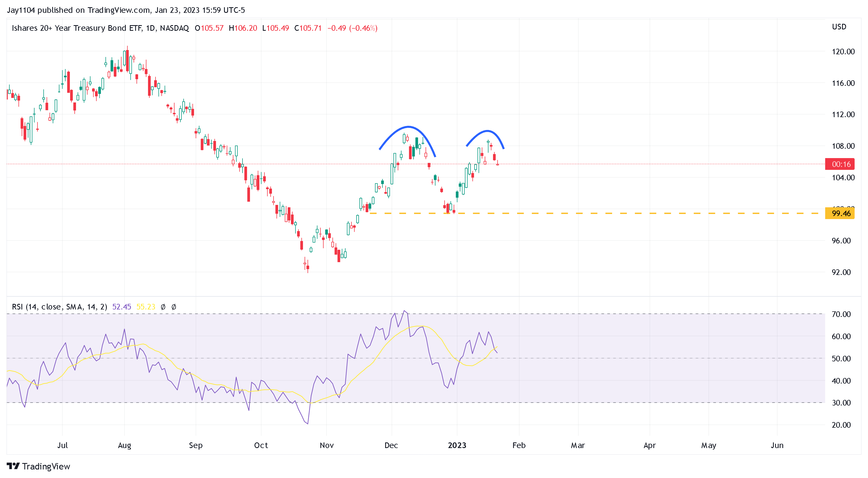Click the TradingView wordmark link
This screenshot has width=868, height=478.
click(46, 466)
